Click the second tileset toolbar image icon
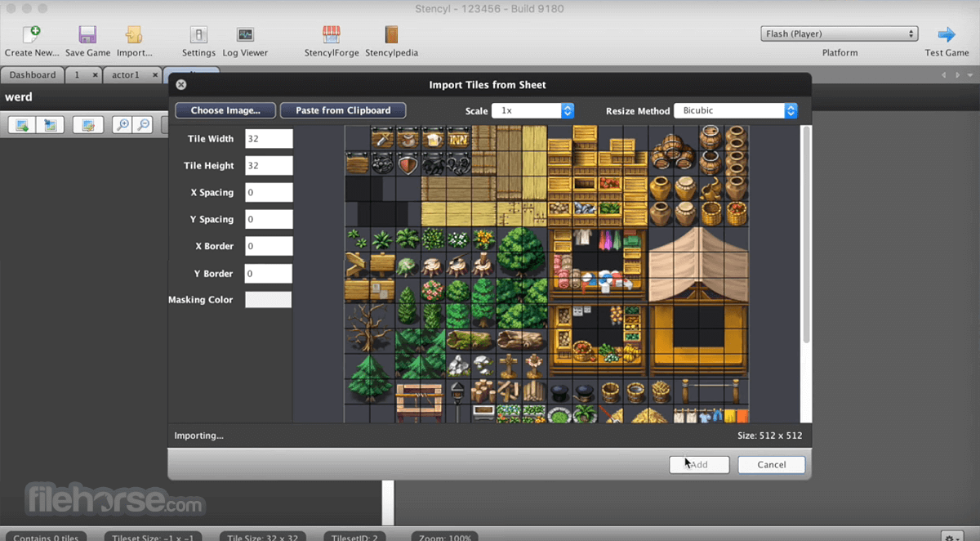This screenshot has height=541, width=980. point(50,125)
